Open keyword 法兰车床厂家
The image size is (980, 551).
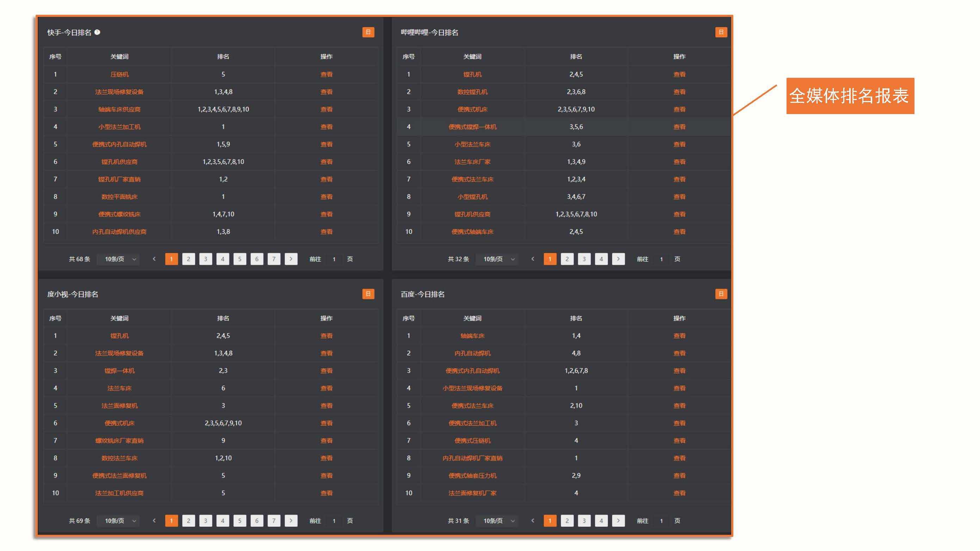pos(473,162)
